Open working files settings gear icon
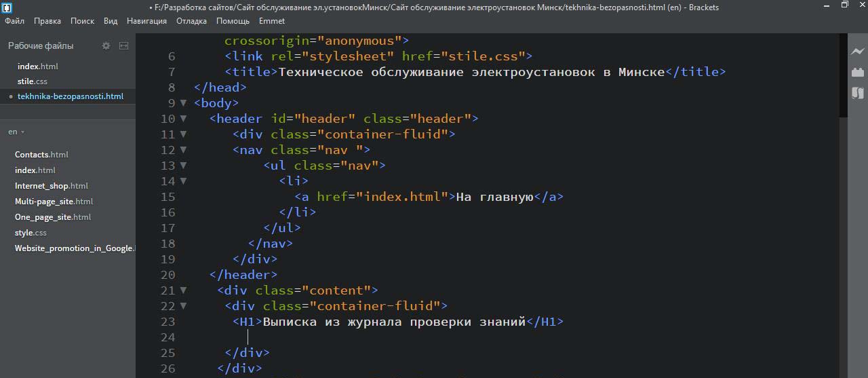 [106, 46]
